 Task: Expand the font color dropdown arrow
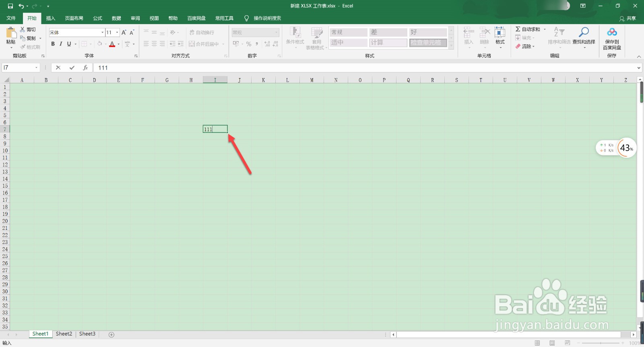[119, 44]
